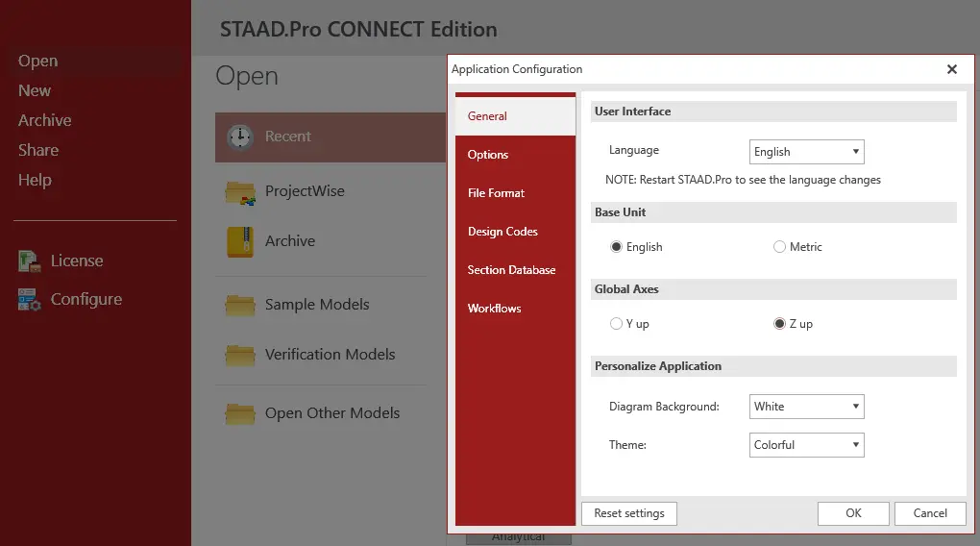This screenshot has height=546, width=980.
Task: Click the Configure label in sidebar
Action: pos(86,300)
